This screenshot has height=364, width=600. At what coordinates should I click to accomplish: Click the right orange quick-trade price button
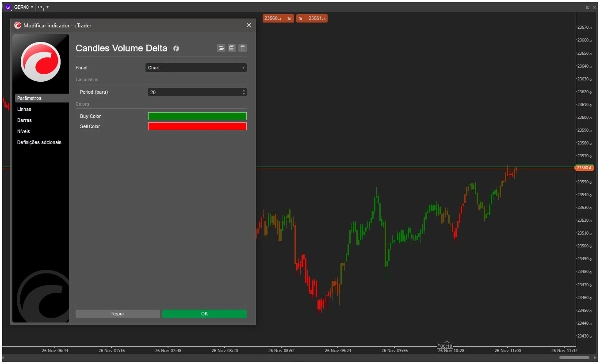click(311, 18)
